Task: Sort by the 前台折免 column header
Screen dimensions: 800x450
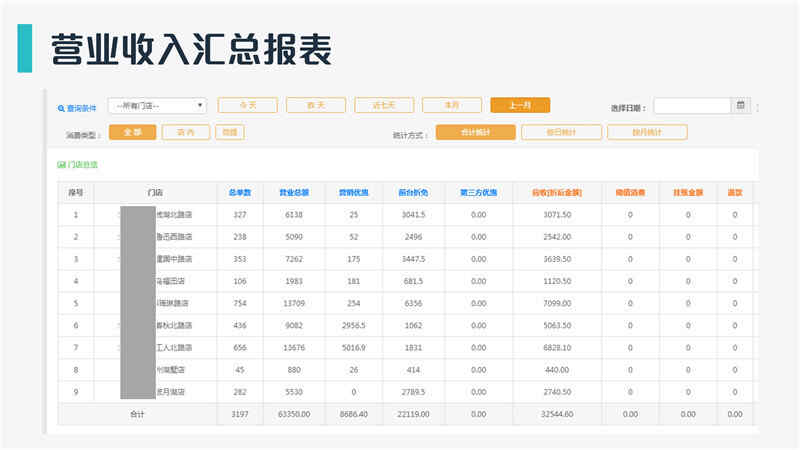Action: pos(413,192)
